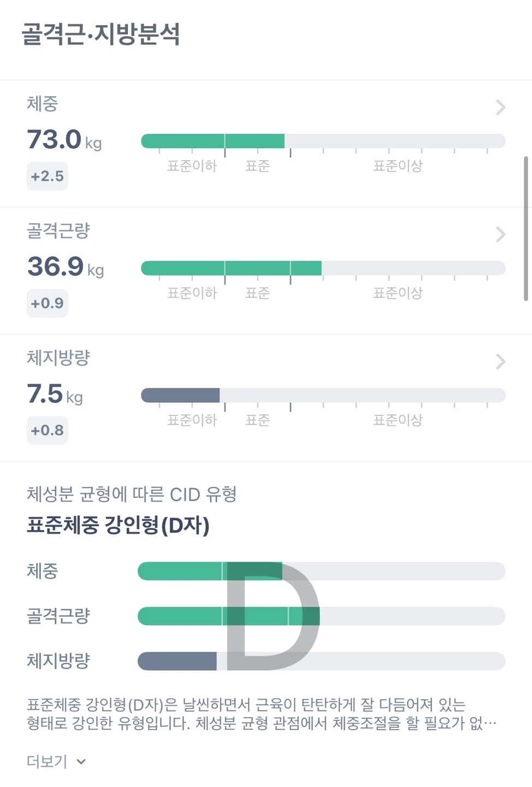Tap the 표준체중 강인형(D자) heading
This screenshot has width=532, height=787.
(x=118, y=525)
